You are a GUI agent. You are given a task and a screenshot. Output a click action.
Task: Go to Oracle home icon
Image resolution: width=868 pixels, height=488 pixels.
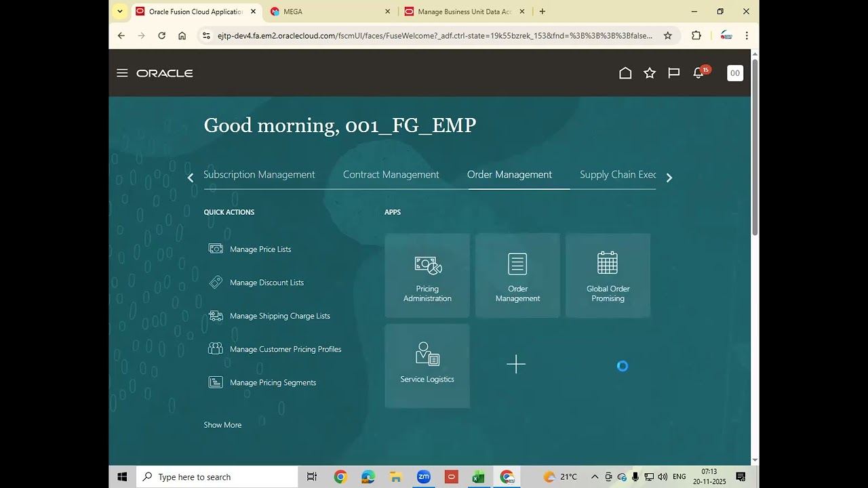[625, 73]
